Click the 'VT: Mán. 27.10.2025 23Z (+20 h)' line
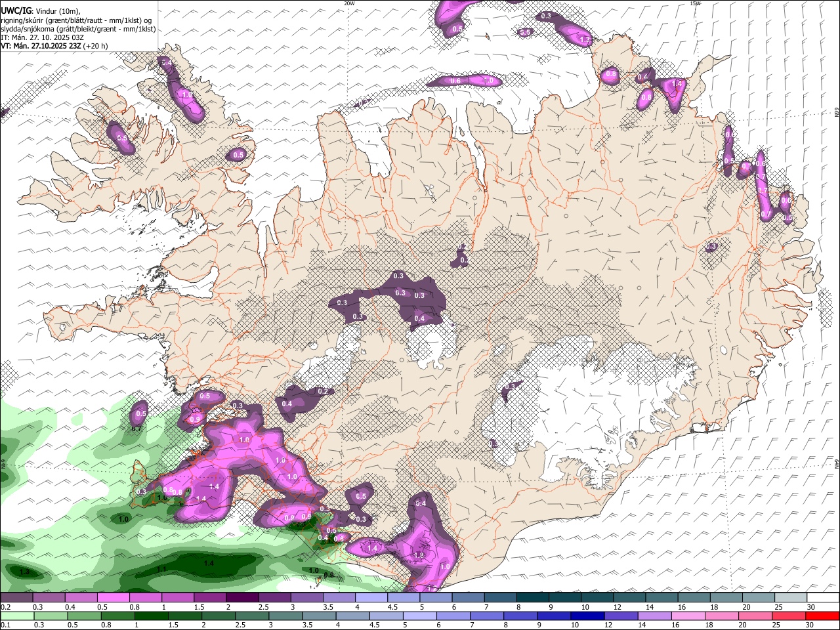840x630 pixels. pyautogui.click(x=54, y=46)
